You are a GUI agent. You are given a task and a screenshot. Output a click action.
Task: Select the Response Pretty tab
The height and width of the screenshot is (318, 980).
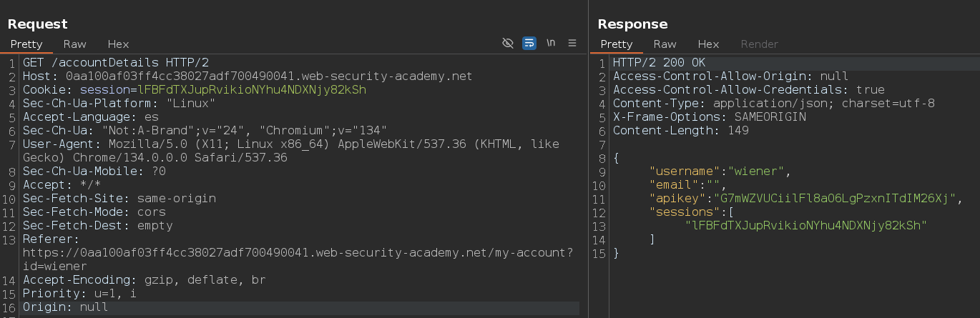point(616,44)
